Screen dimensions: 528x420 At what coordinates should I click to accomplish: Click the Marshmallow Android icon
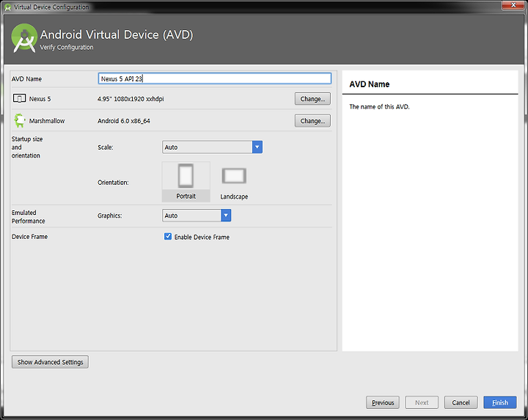[20, 120]
